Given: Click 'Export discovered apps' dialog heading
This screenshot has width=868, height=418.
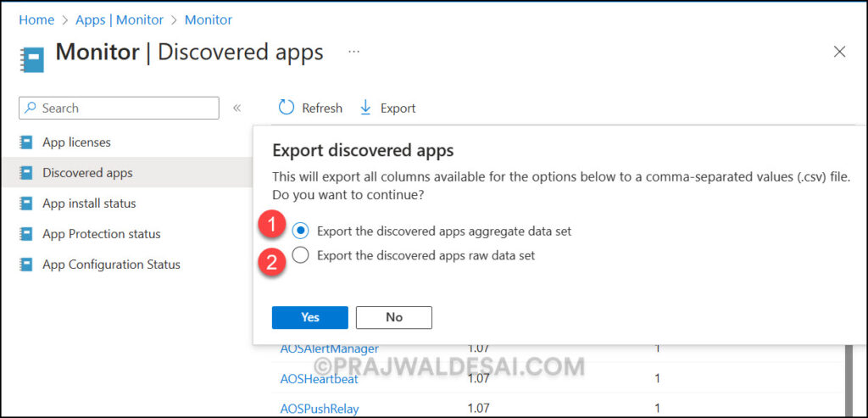Looking at the screenshot, I should coord(363,151).
